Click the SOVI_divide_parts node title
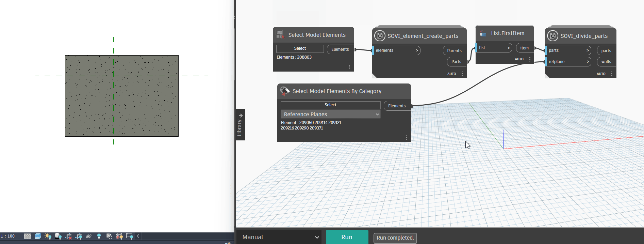This screenshot has width=644, height=244. [584, 36]
